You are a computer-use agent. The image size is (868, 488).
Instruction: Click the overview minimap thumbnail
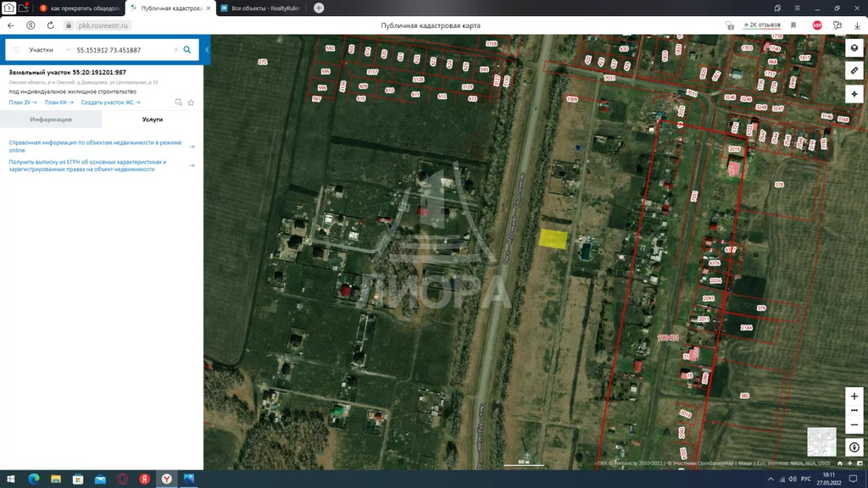point(821,441)
